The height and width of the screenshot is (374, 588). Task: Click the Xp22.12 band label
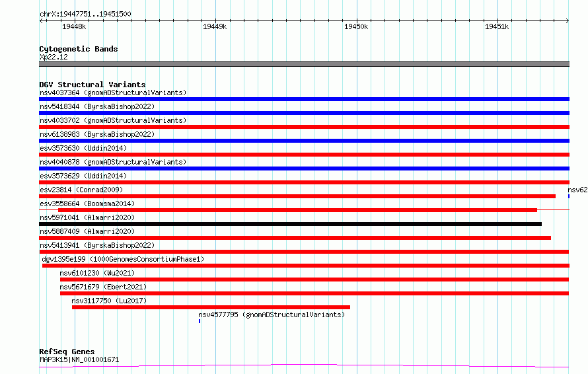54,57
